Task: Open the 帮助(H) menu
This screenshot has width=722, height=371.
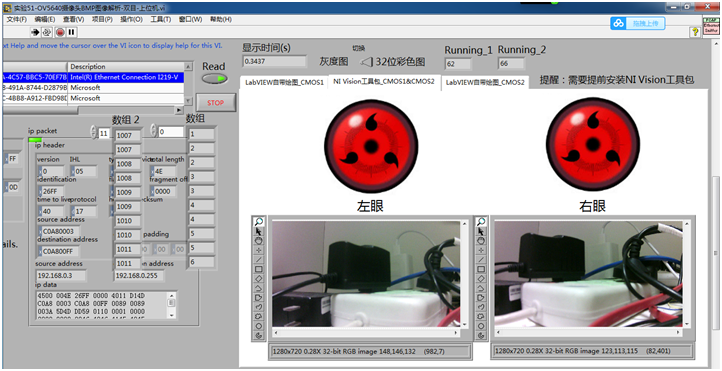Action: [221, 19]
